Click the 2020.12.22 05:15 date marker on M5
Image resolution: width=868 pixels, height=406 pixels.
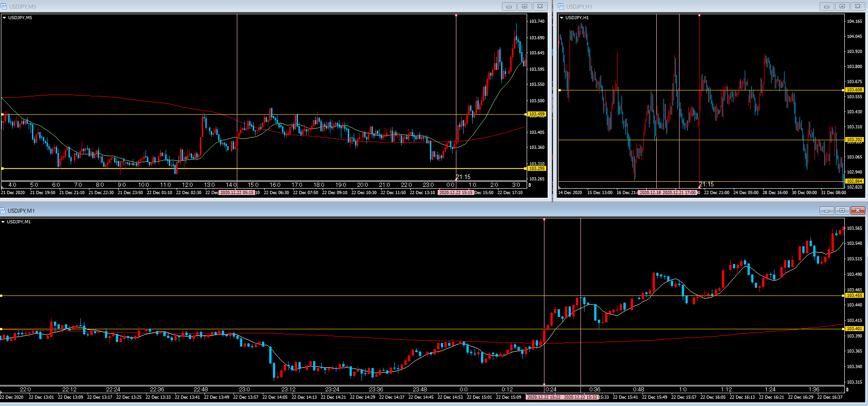pos(236,193)
